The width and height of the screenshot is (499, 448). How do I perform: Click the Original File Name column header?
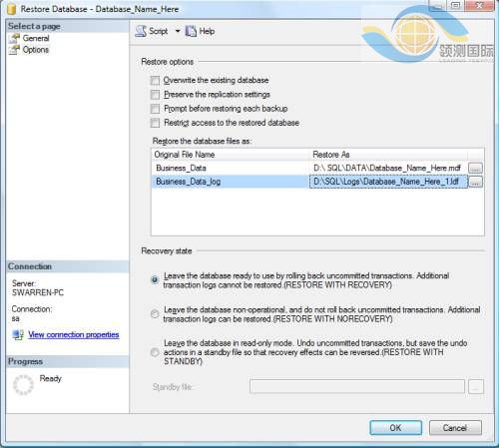[x=231, y=155]
